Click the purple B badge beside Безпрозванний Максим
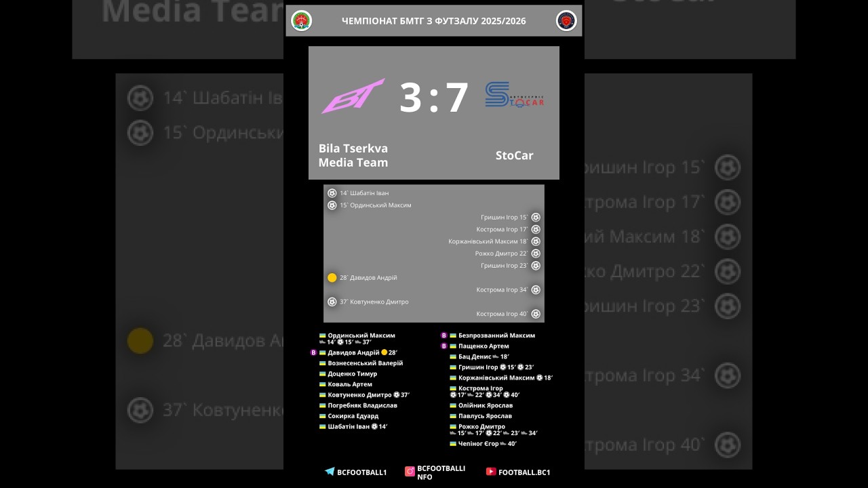868x488 pixels. click(444, 335)
